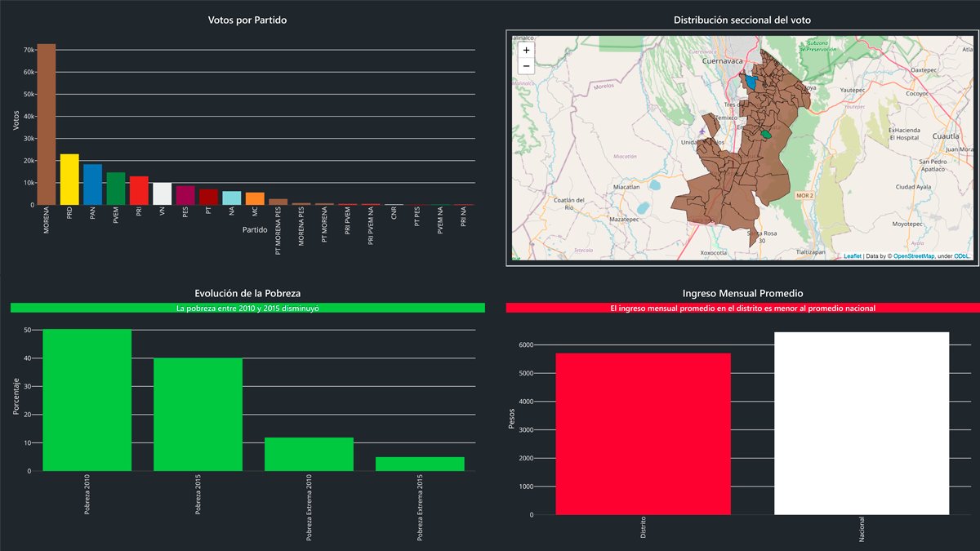Click the blue PAN vote bar
The image size is (980, 551).
coord(93,184)
